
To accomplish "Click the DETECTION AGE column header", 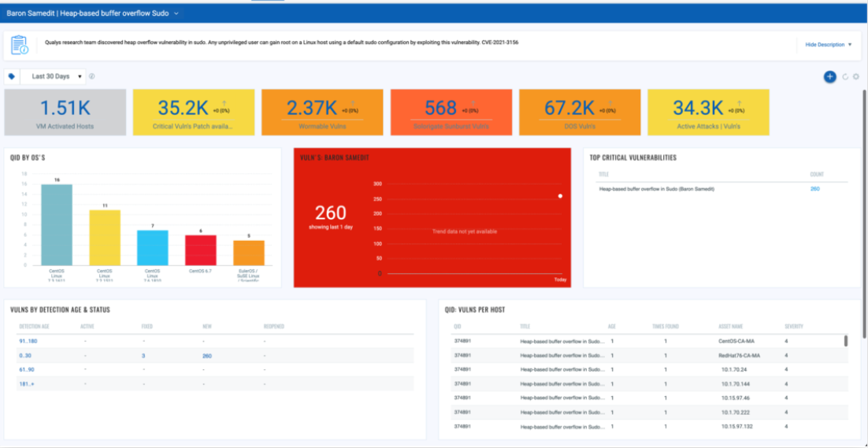I will 35,326.
